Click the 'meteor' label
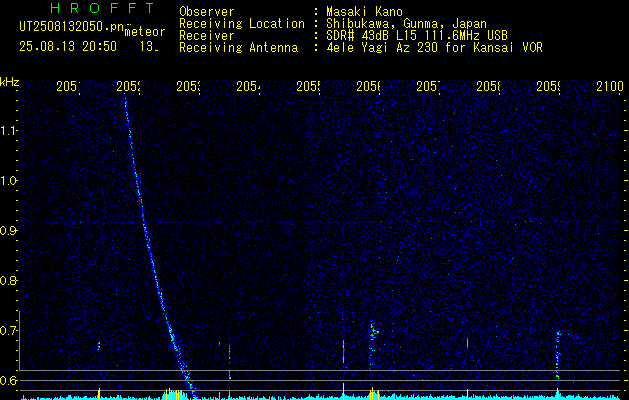This screenshot has height=400, width=629. point(145,32)
